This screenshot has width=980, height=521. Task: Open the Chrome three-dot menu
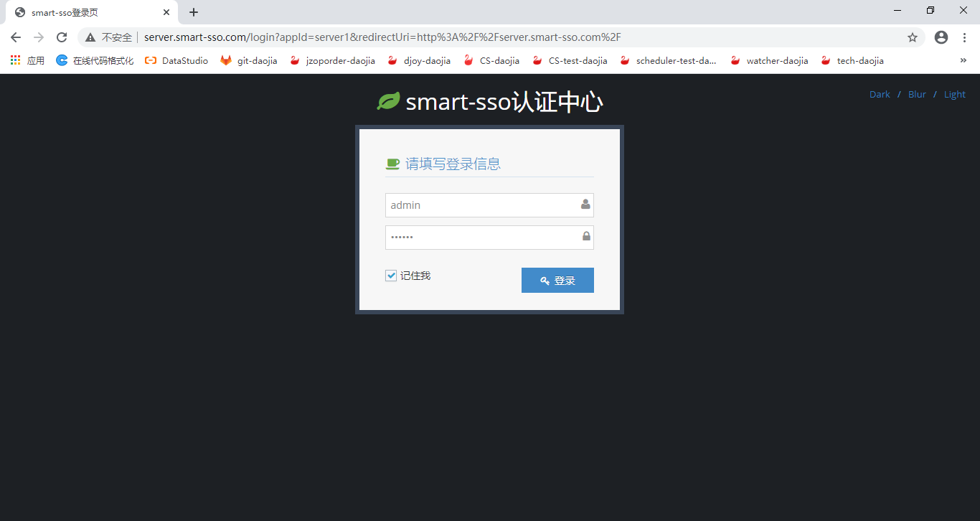[963, 37]
